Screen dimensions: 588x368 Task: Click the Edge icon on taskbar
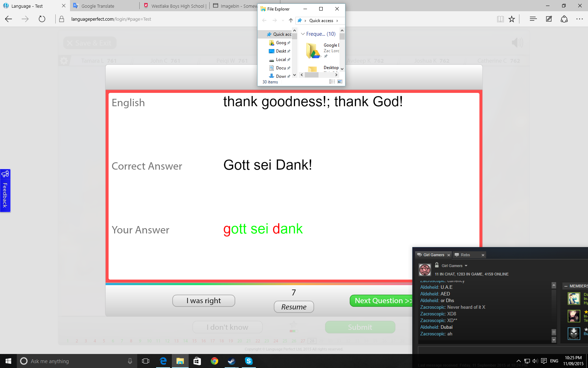tap(163, 361)
